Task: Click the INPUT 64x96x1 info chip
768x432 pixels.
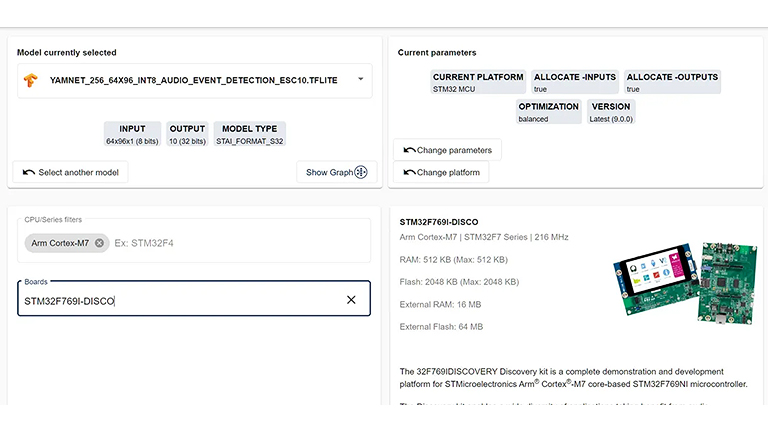Action: (132, 135)
